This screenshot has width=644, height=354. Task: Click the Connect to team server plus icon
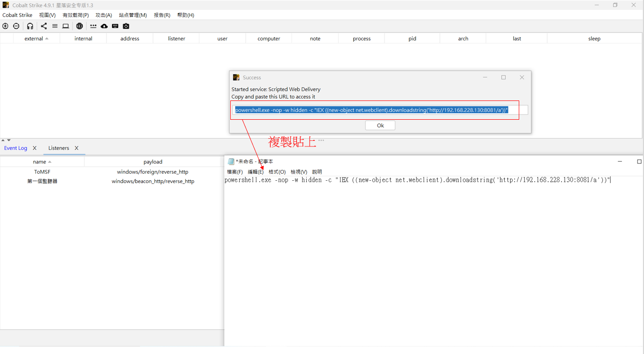[x=6, y=26]
